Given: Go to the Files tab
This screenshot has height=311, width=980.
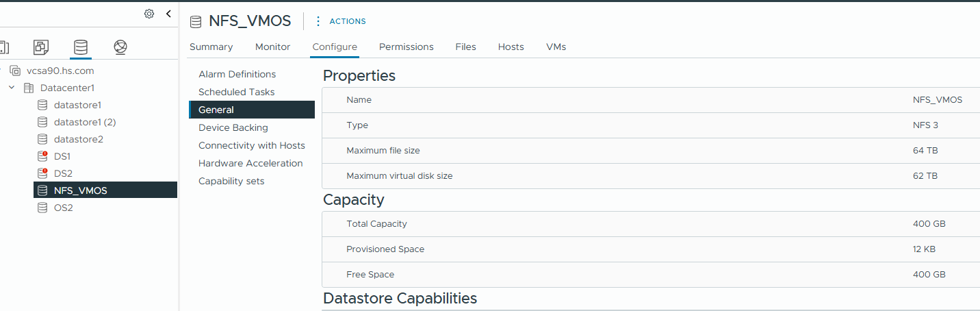Looking at the screenshot, I should (x=465, y=47).
